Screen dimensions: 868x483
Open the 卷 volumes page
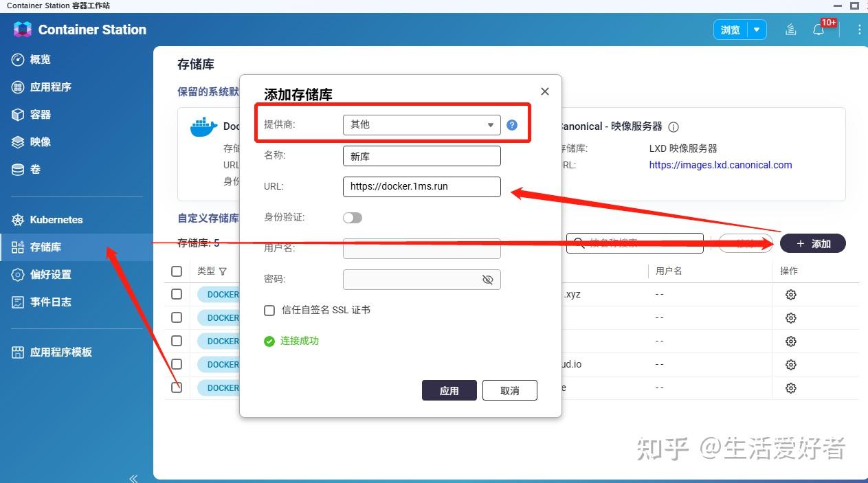pyautogui.click(x=26, y=170)
